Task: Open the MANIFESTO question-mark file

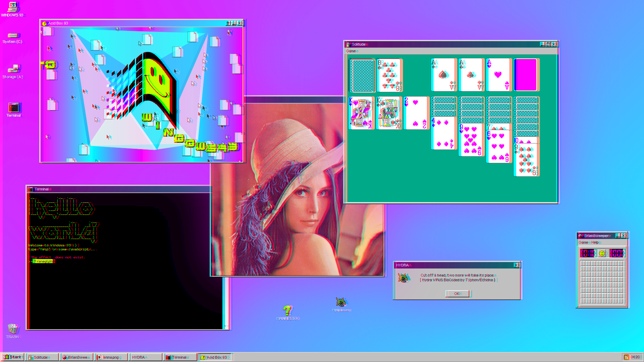Action: coord(287,310)
